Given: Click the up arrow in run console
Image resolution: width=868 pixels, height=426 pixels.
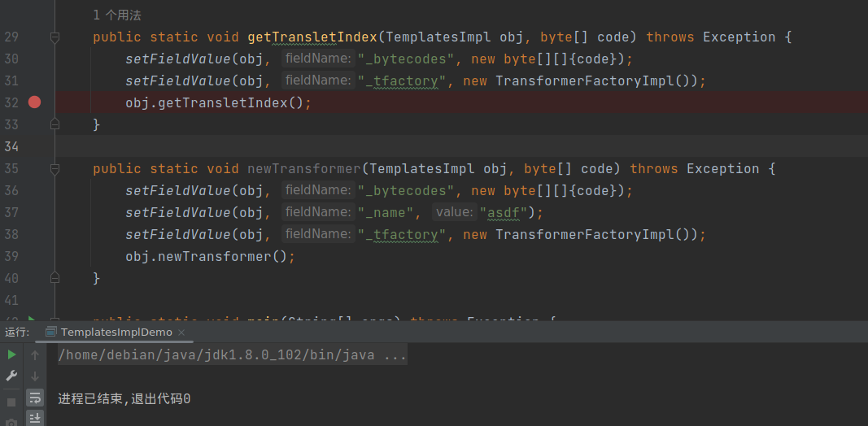Looking at the screenshot, I should pyautogui.click(x=35, y=355).
